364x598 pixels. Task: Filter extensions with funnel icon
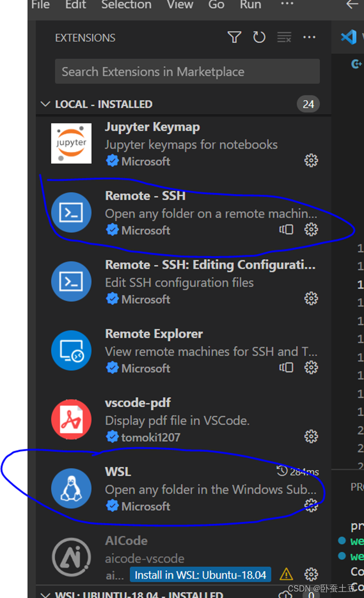(234, 37)
